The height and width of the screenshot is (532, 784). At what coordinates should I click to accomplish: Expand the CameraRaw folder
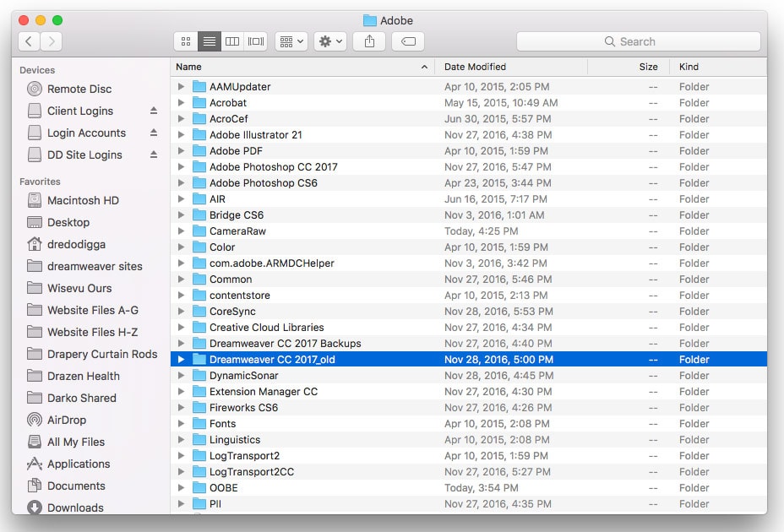point(181,231)
